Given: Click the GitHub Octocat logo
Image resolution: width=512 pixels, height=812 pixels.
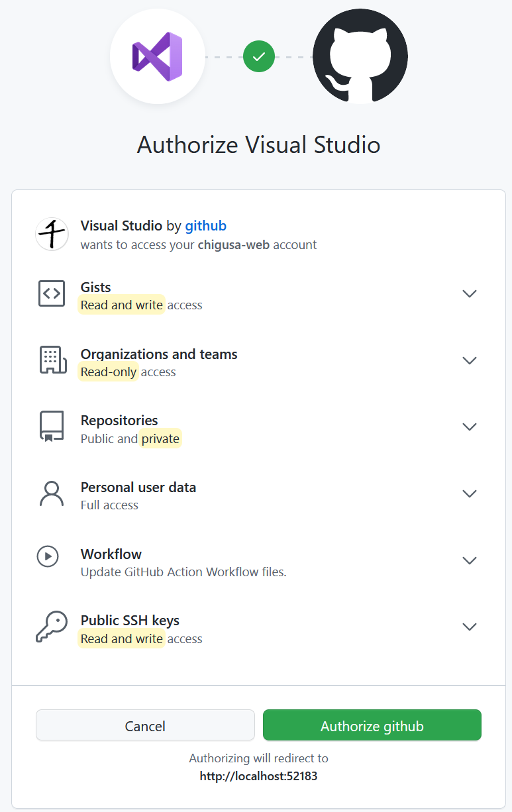Looking at the screenshot, I should tap(360, 56).
